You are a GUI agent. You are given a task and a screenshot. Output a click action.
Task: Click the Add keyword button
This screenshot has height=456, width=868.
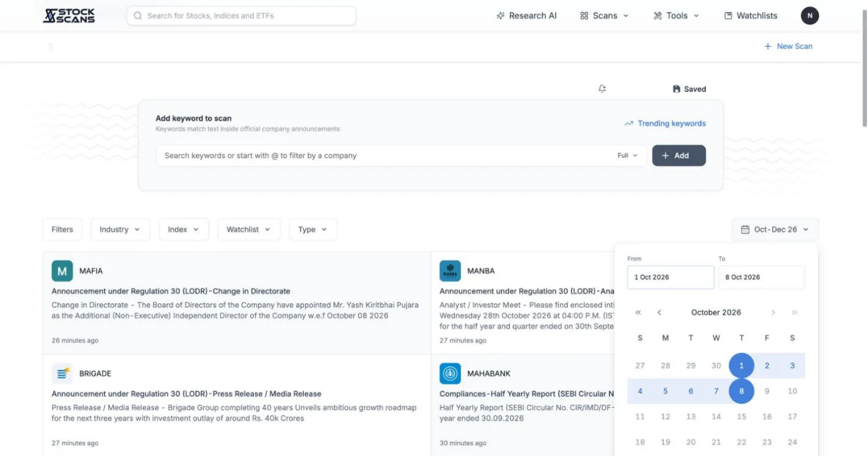(x=679, y=155)
